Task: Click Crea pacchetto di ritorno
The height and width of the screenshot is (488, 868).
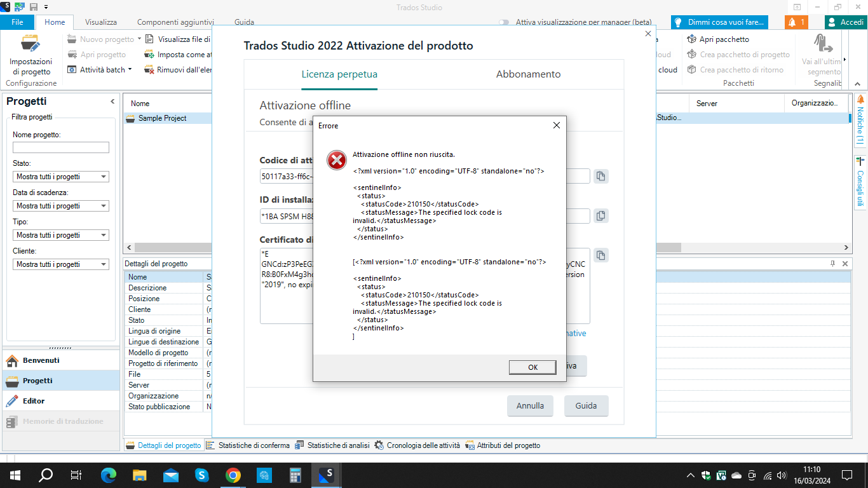Action: pos(735,70)
